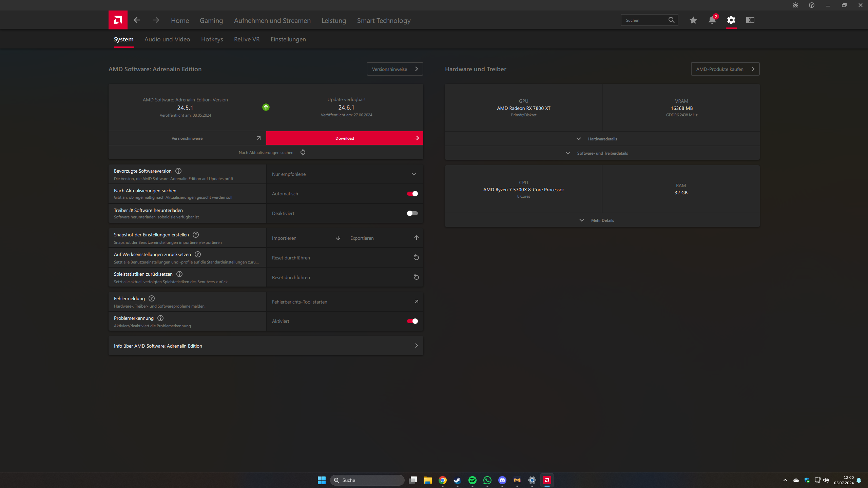The image size is (868, 488).
Task: Open the Gaming menu
Action: (211, 21)
